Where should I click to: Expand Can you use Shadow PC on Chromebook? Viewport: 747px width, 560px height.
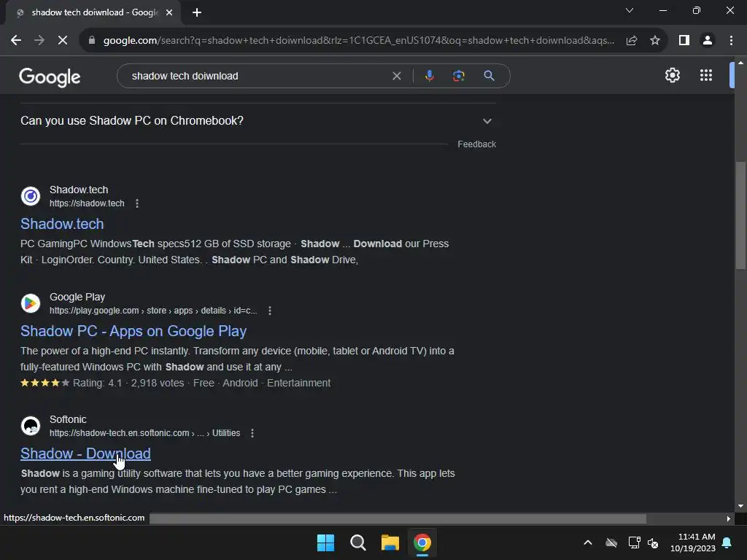258,121
